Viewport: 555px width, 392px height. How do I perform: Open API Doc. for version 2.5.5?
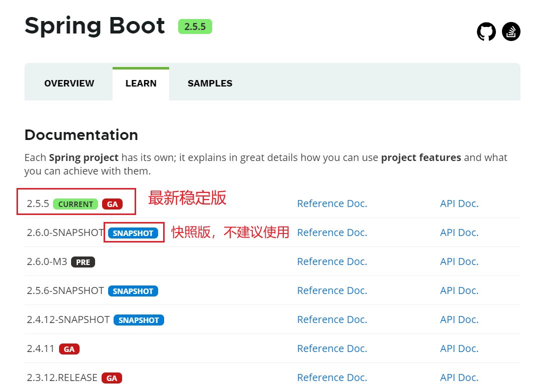point(459,203)
